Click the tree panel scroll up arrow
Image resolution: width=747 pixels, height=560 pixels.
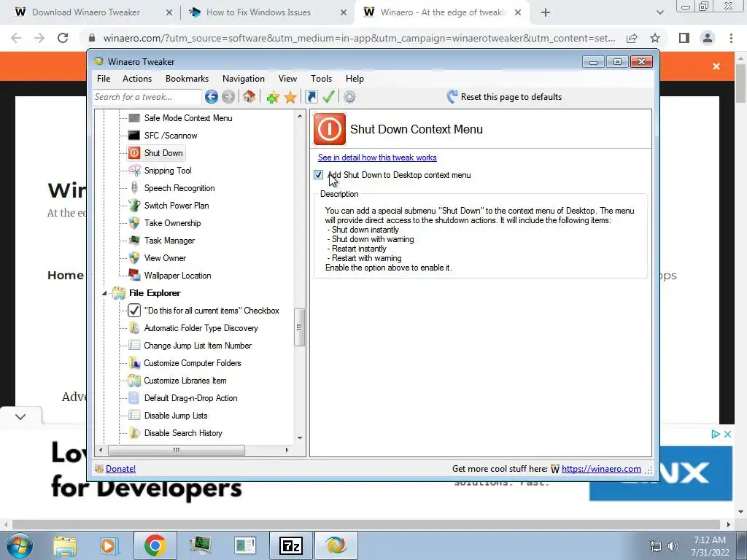pyautogui.click(x=300, y=116)
